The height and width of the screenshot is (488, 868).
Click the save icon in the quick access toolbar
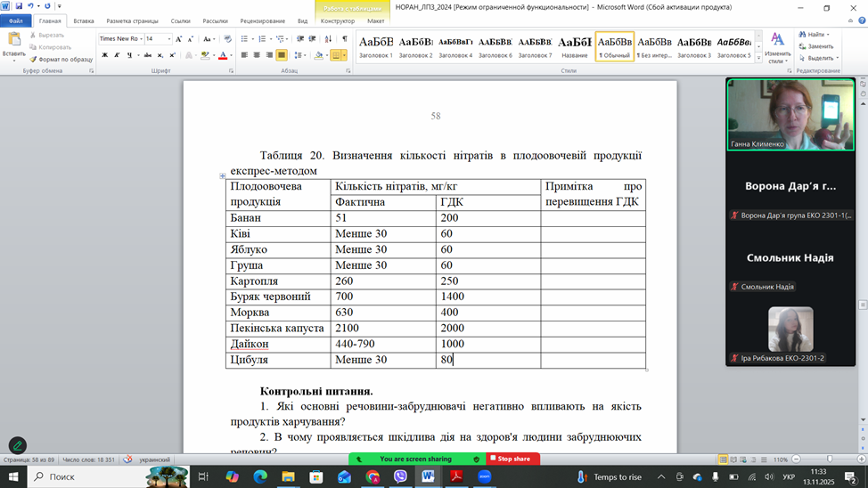[x=19, y=6]
